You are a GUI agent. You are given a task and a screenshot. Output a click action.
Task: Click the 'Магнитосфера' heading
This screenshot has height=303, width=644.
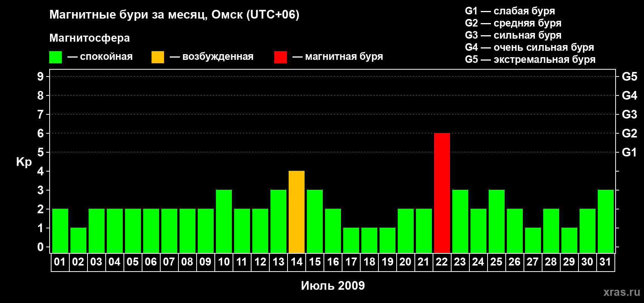pos(90,38)
